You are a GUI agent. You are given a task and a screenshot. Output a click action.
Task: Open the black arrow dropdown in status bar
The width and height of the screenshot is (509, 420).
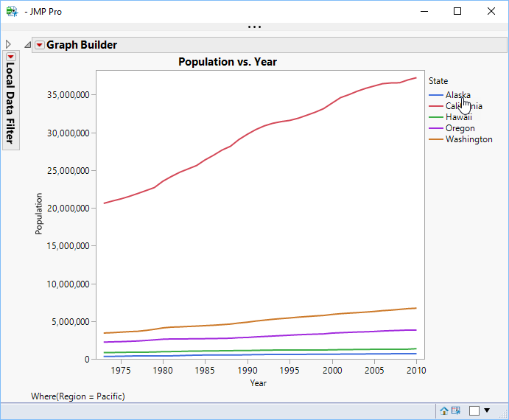pyautogui.click(x=487, y=410)
